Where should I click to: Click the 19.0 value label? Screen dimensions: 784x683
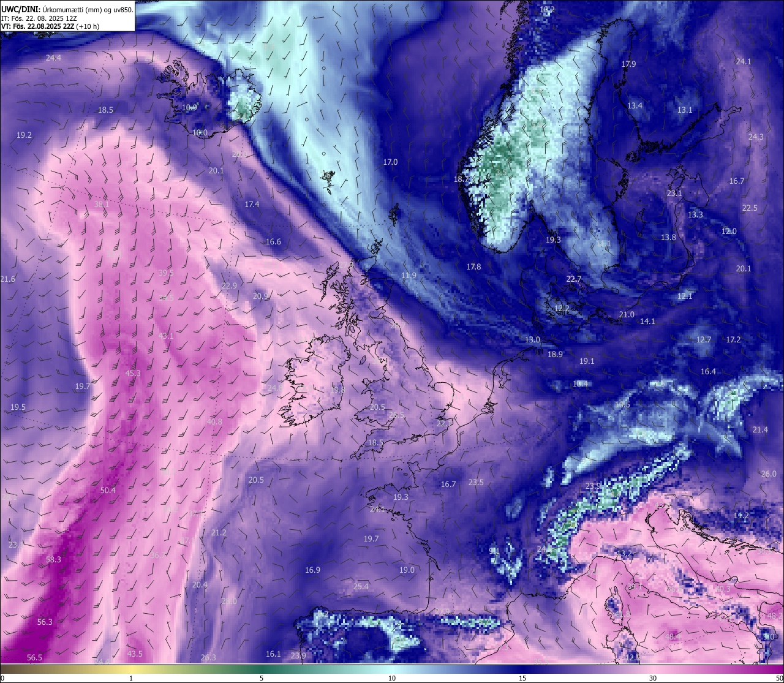coord(407,570)
